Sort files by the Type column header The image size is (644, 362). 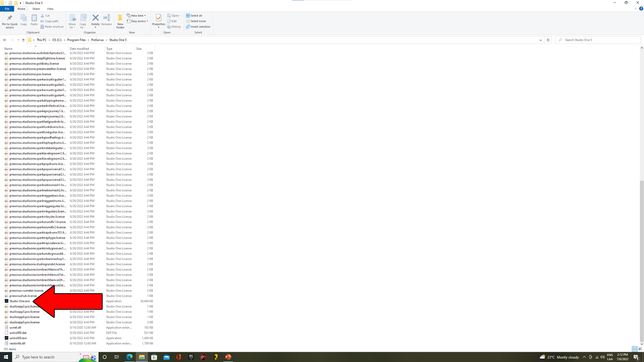(109, 49)
